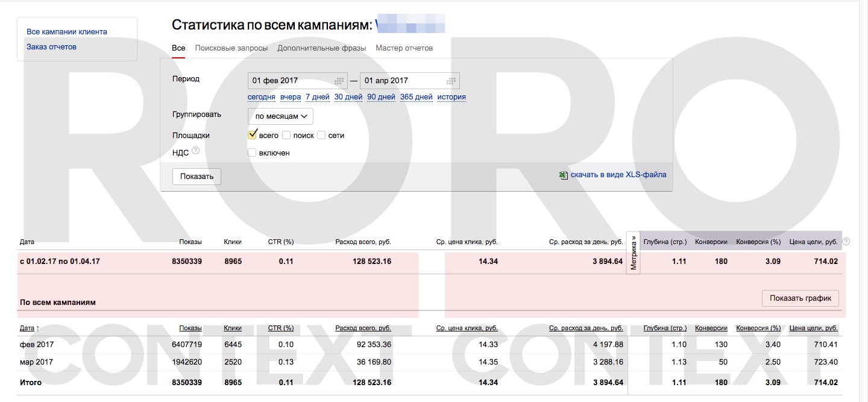868x402 pixels.
Task: Click help icon next to Цена цели header
Action: (x=846, y=242)
